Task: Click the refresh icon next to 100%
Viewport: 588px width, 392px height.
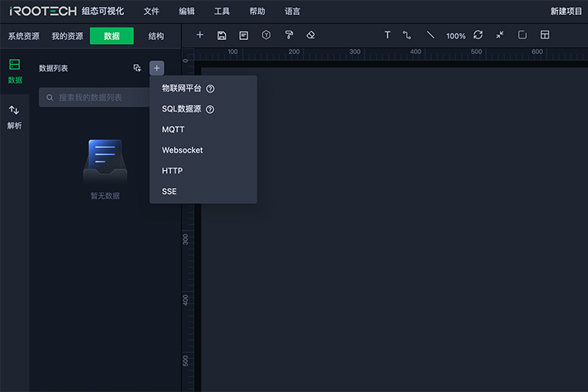Action: point(478,35)
